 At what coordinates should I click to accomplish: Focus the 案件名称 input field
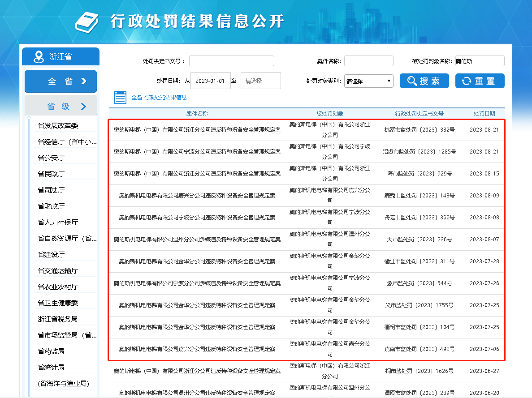368,61
